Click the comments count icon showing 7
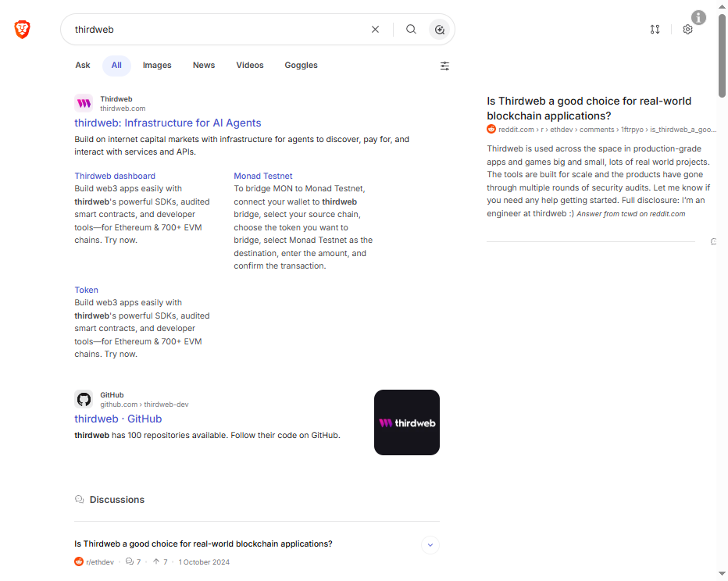This screenshot has width=728, height=581. (x=130, y=561)
